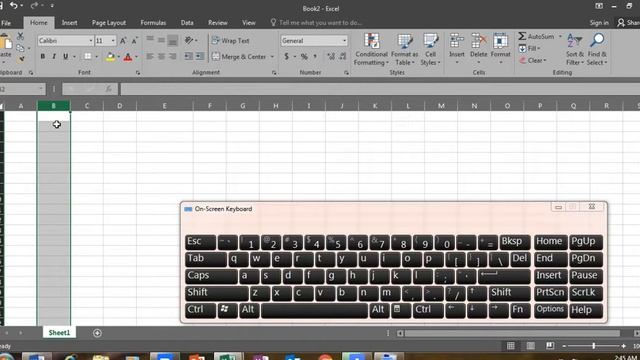The height and width of the screenshot is (360, 640).
Task: Switch to the Insert tab
Action: coord(69,23)
